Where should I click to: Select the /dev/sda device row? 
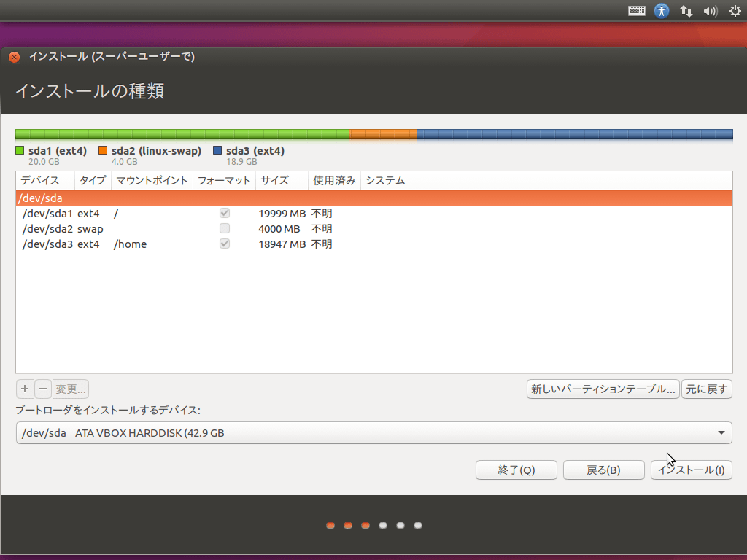click(x=373, y=198)
